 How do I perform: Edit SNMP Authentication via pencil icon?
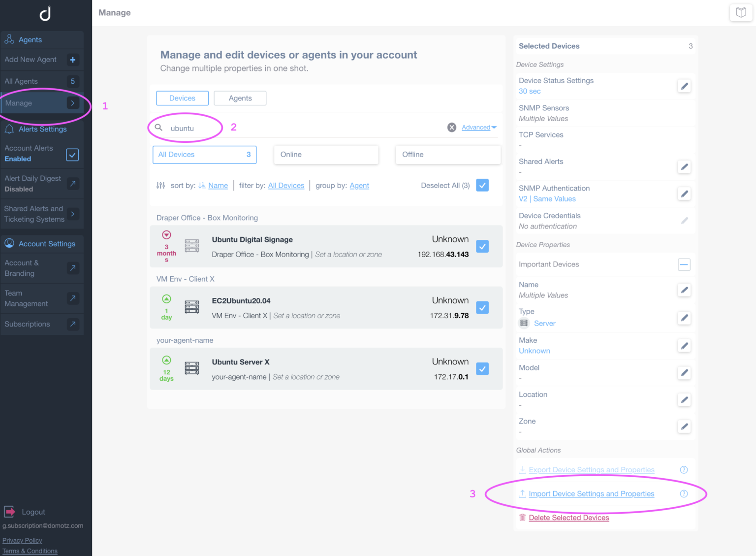684,194
